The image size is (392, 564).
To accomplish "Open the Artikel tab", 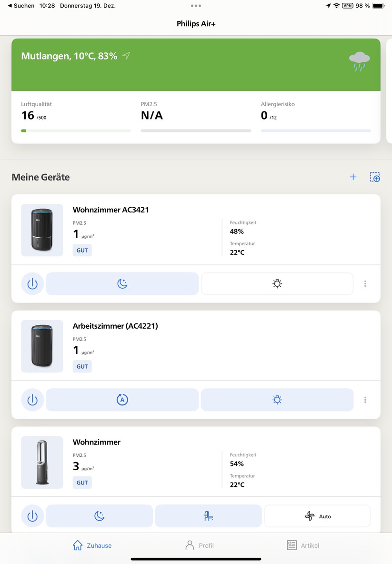I will tap(303, 545).
